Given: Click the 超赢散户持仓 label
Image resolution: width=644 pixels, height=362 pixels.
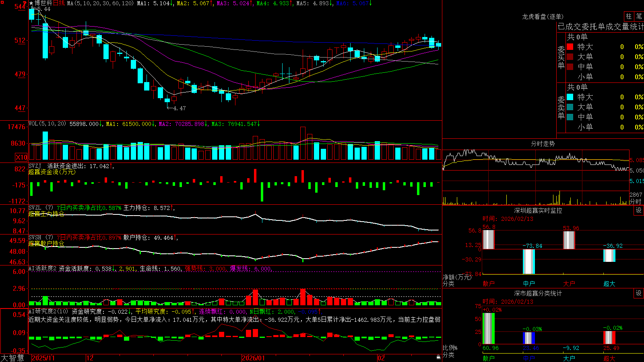Looking at the screenshot, I should tap(46, 243).
